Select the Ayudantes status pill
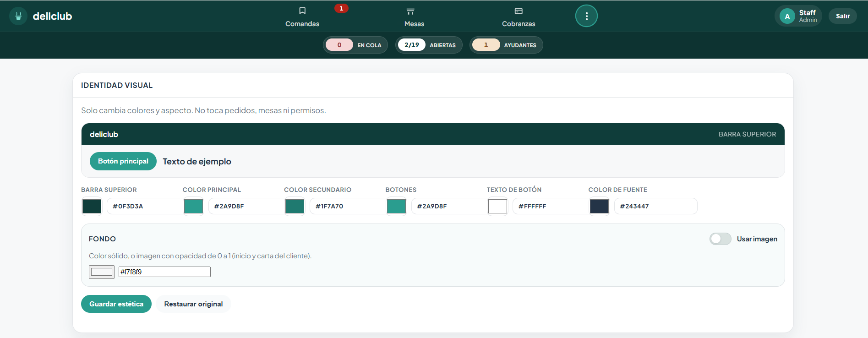This screenshot has height=338, width=868. [x=506, y=45]
